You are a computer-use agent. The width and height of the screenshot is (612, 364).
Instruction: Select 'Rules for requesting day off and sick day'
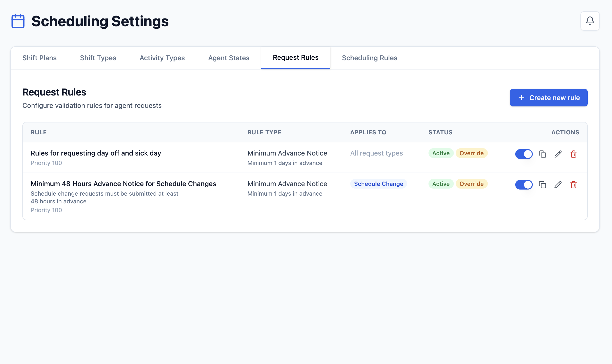pyautogui.click(x=96, y=153)
